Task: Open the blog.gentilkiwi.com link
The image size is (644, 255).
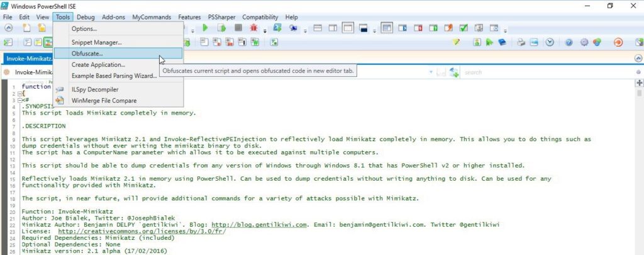Action: [258, 225]
